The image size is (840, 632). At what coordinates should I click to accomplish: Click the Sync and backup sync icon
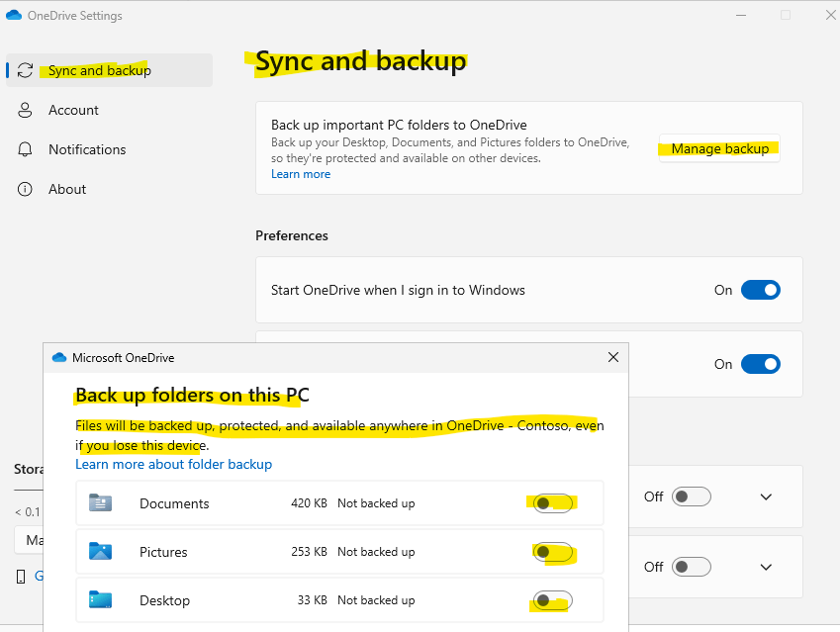(x=26, y=70)
